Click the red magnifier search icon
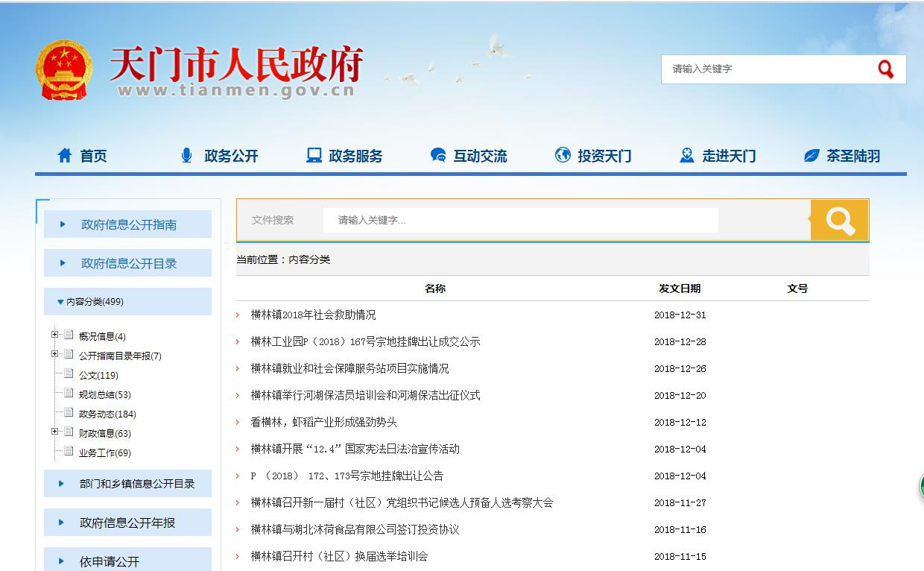 885,69
